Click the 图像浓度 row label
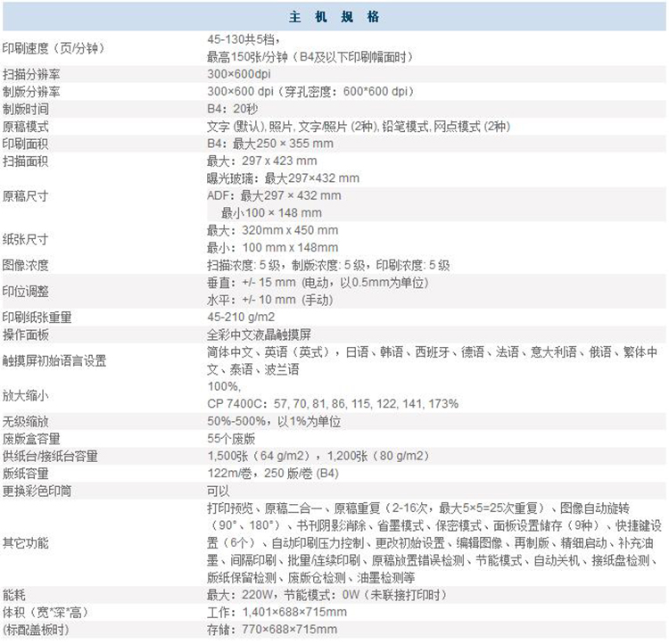This screenshot has height=644, width=669. pos(25,265)
